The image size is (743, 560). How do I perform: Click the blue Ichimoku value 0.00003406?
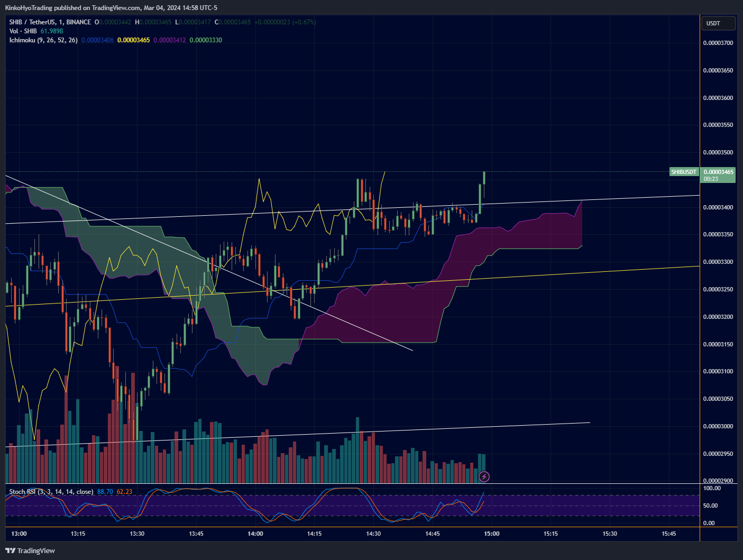[x=97, y=40]
